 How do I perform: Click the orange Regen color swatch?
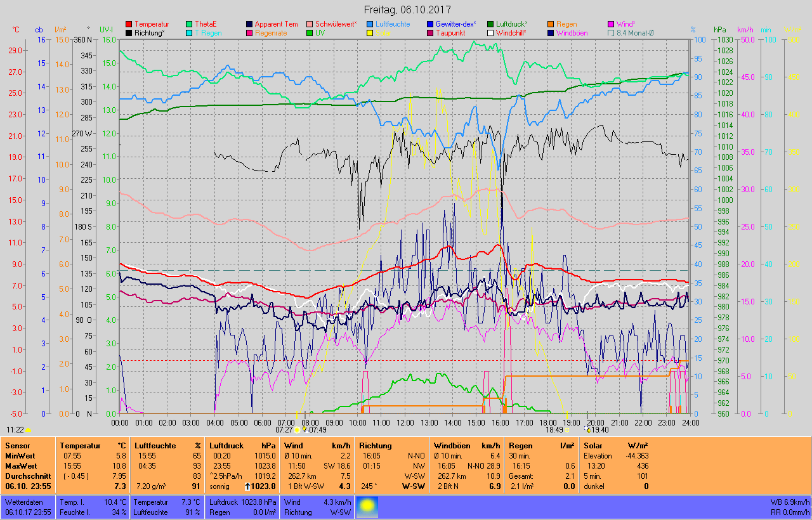tap(551, 24)
